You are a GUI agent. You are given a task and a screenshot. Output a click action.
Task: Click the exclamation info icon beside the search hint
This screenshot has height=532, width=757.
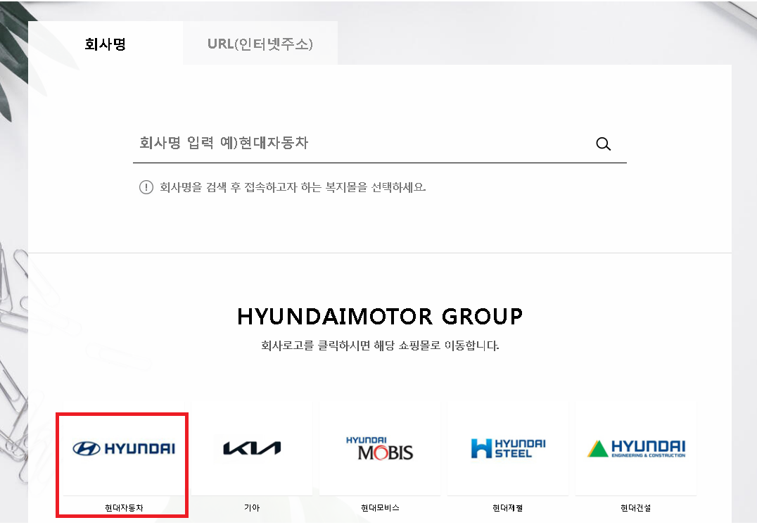click(146, 187)
